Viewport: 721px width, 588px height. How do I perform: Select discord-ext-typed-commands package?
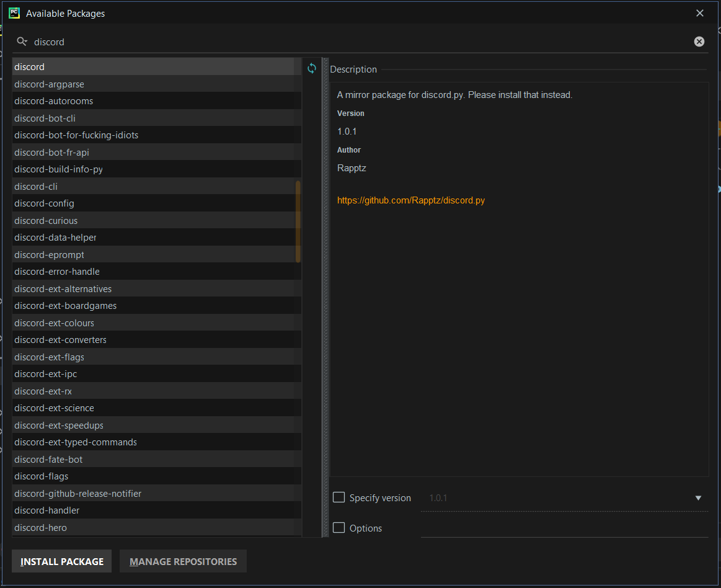pyautogui.click(x=156, y=442)
